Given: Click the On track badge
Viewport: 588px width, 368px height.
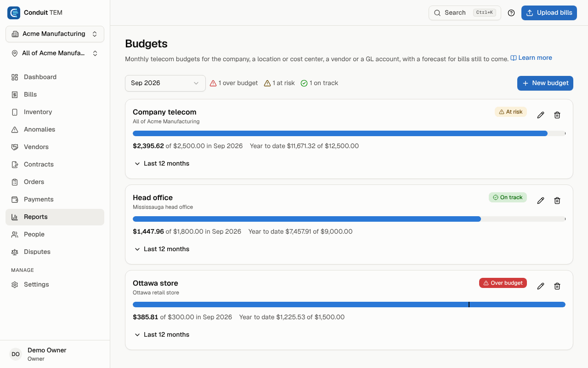Looking at the screenshot, I should 508,197.
